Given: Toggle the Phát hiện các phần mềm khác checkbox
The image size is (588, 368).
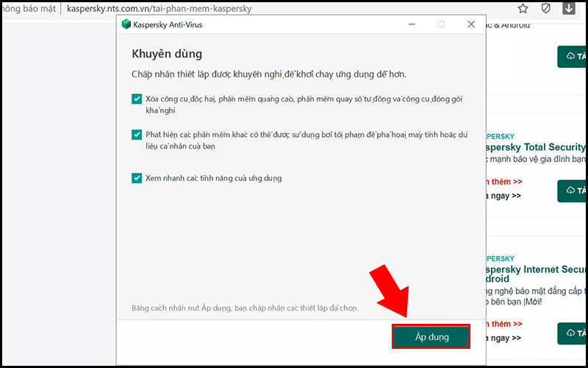Looking at the screenshot, I should point(137,135).
